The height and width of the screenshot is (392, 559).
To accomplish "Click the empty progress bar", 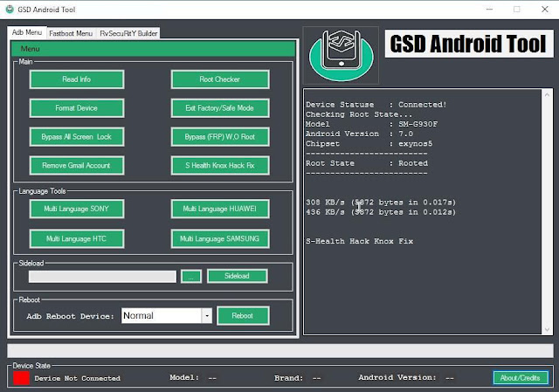I will point(280,351).
